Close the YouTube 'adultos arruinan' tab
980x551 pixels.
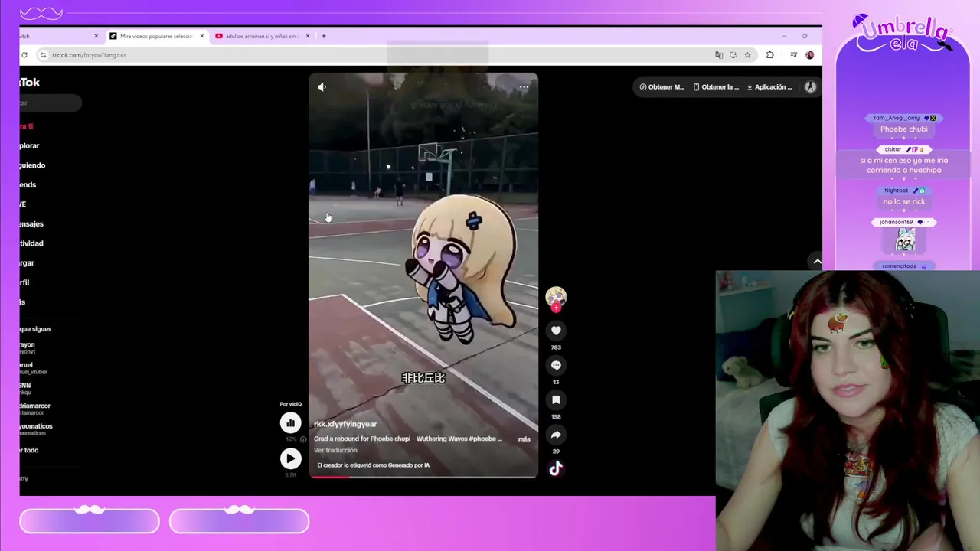click(308, 36)
